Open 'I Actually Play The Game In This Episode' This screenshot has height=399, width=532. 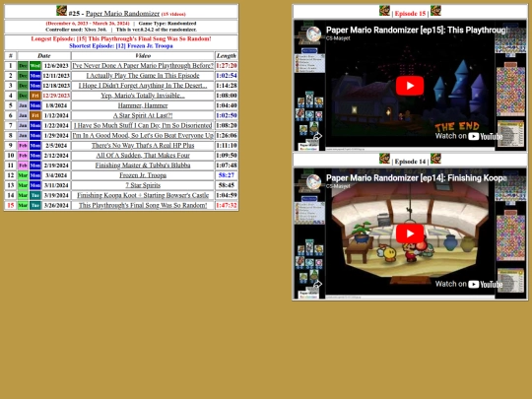(143, 75)
